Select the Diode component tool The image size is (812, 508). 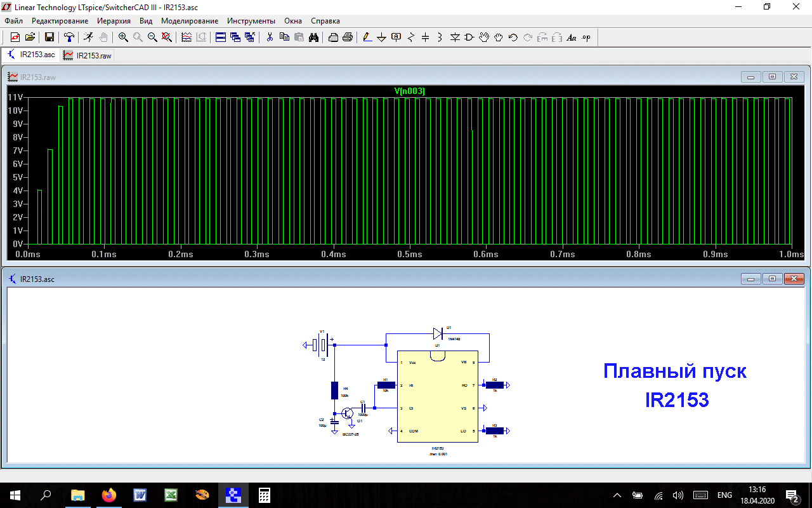(x=455, y=37)
